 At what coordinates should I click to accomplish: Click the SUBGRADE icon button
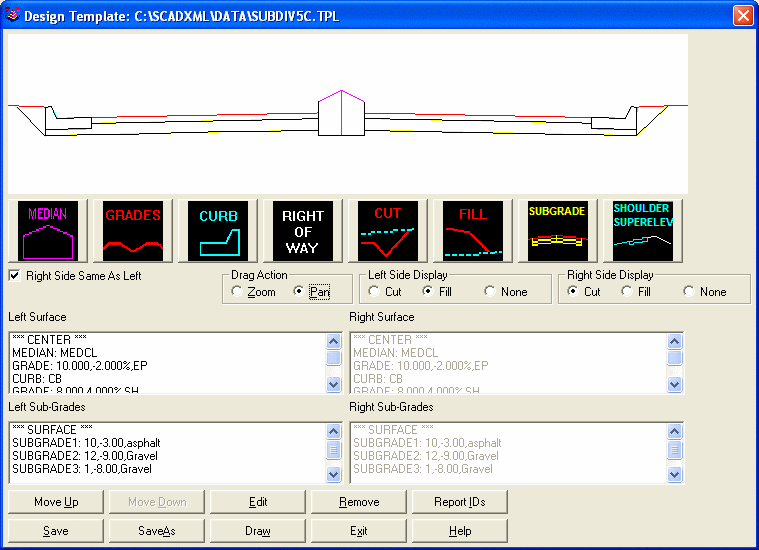558,231
